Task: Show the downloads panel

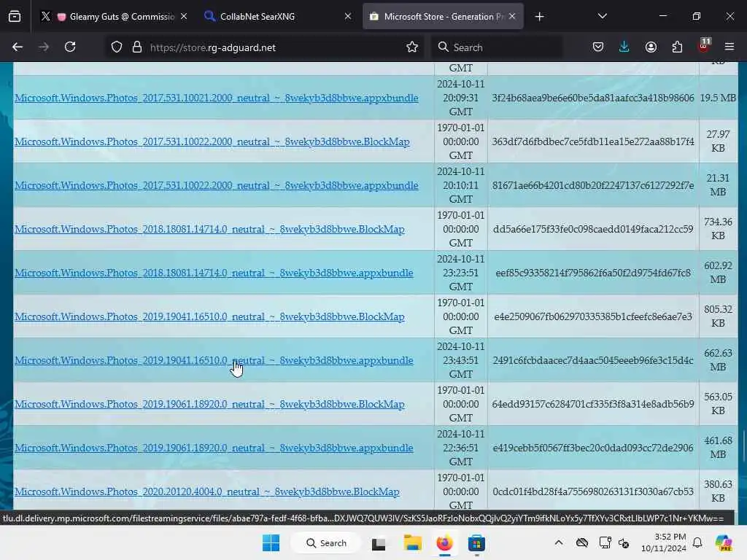Action: pos(624,47)
